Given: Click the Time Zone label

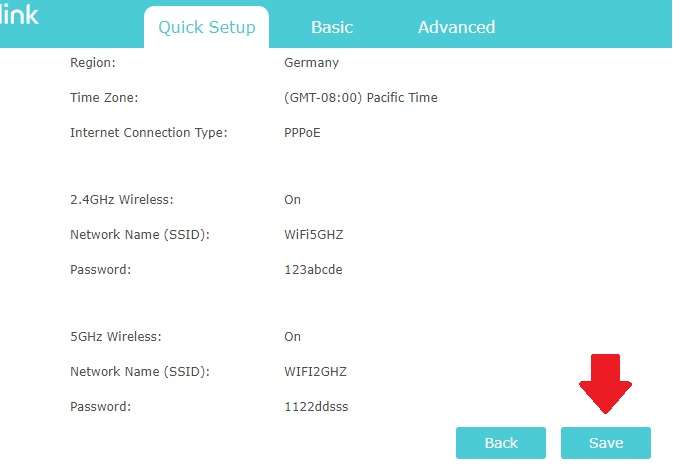Looking at the screenshot, I should click(104, 97).
